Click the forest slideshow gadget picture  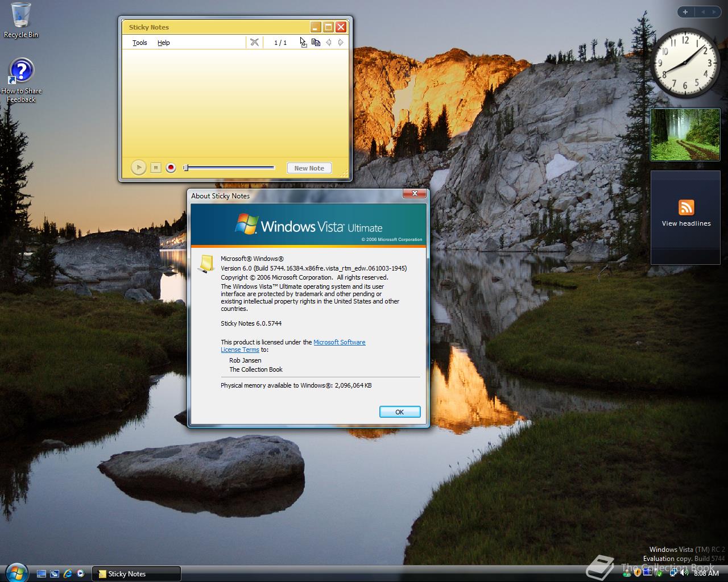pos(685,135)
